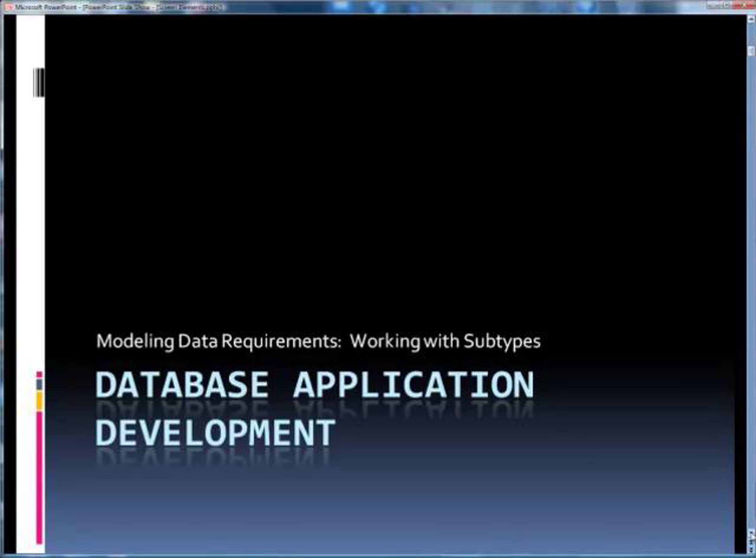Click the gray color block above the yellow one
Screen dimensions: 756x558
pyautogui.click(x=39, y=384)
